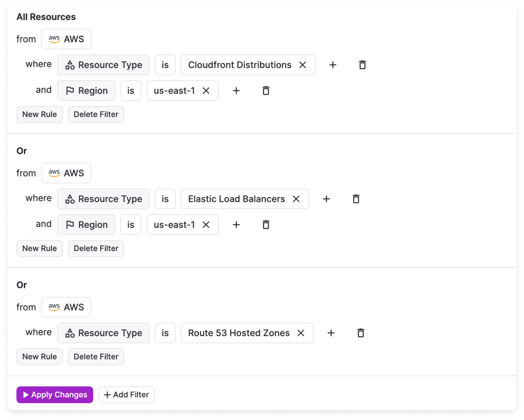Add a condition to the Route 53 rule

click(x=331, y=333)
